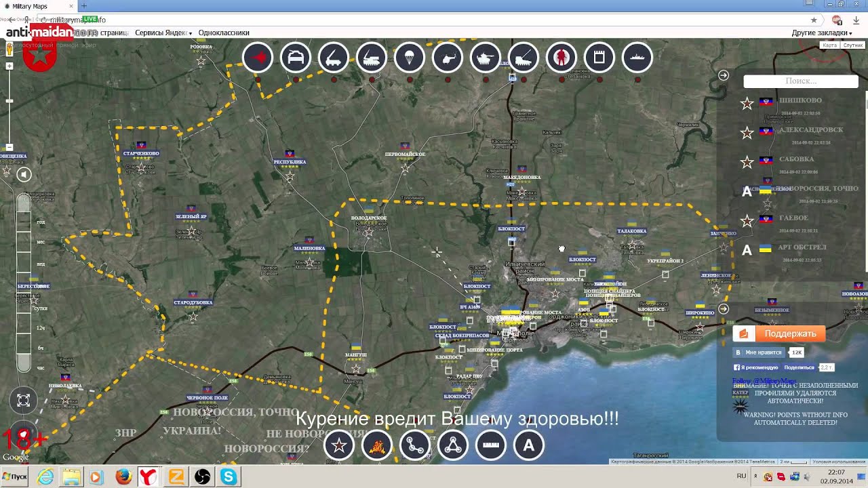
Task: Zoom in the map with plus button
Action: tap(9, 66)
